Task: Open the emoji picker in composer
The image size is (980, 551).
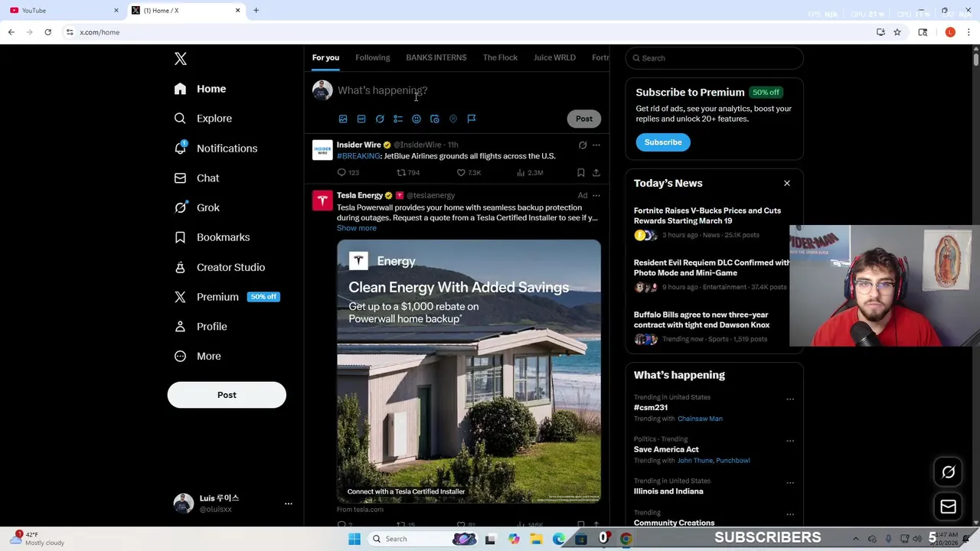Action: (x=416, y=119)
